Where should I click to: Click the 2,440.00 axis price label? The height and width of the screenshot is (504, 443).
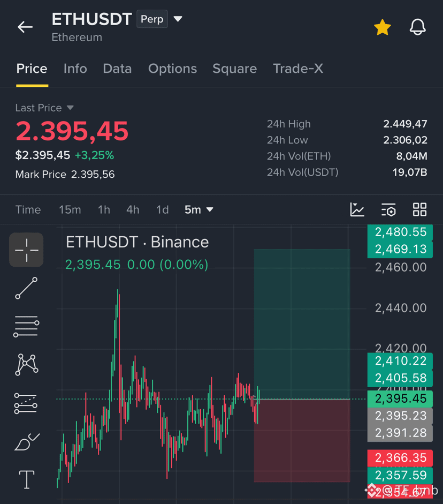(401, 309)
